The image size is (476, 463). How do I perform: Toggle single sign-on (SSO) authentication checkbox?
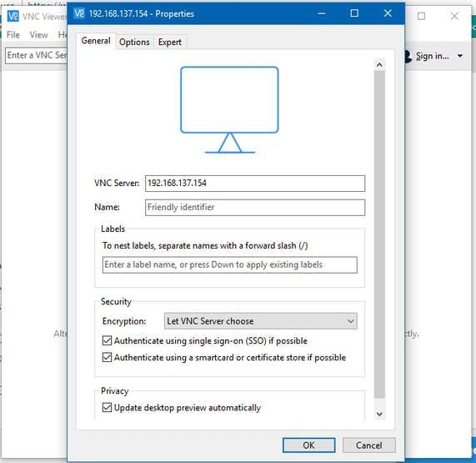pos(107,340)
